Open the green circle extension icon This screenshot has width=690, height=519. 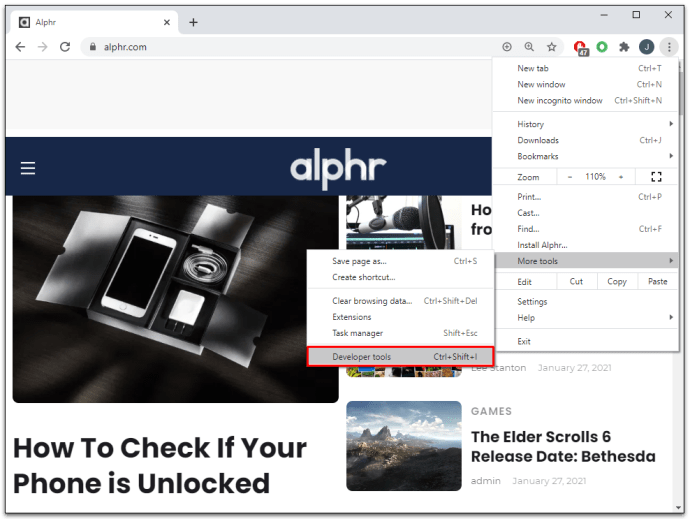pos(602,47)
